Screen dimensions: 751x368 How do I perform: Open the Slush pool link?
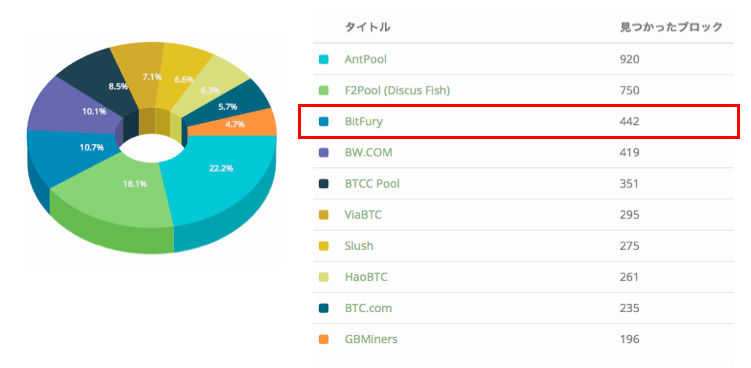[x=359, y=246]
